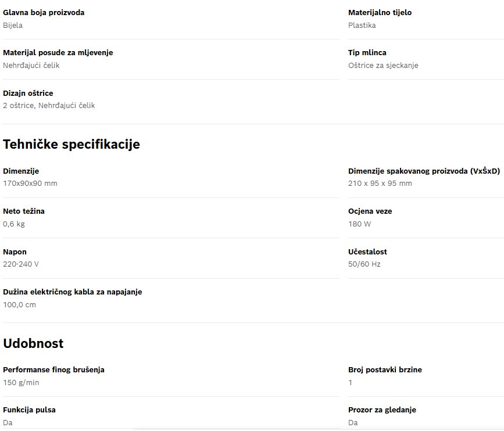
Task: Select the Materijalno tijelo label
Action: pos(380,13)
